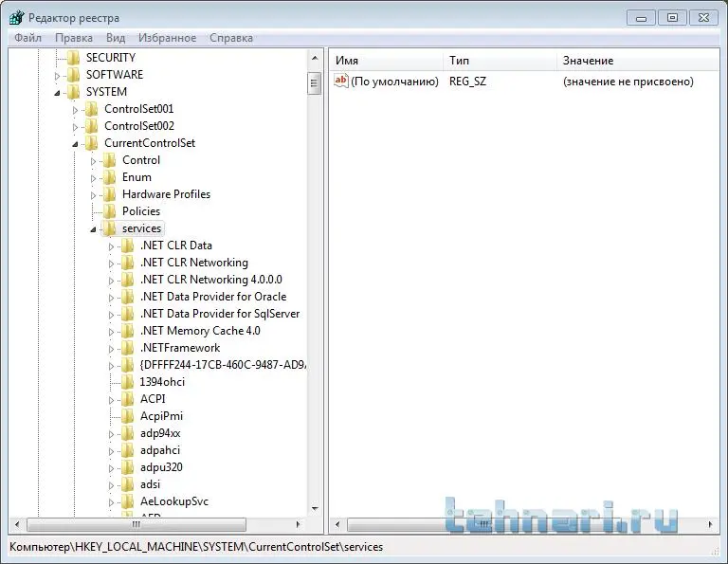Select the (По умолчанию) value name

pos(394,82)
